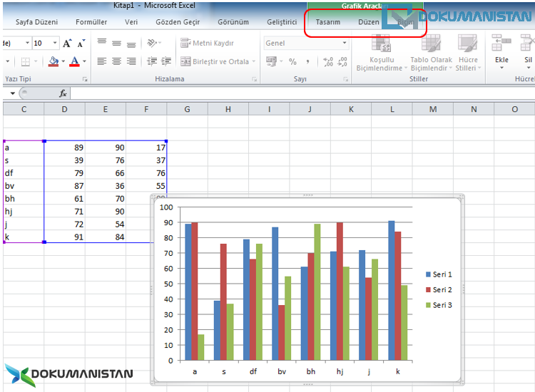Open the font size dropdown
This screenshot has height=392, width=535.
point(55,43)
